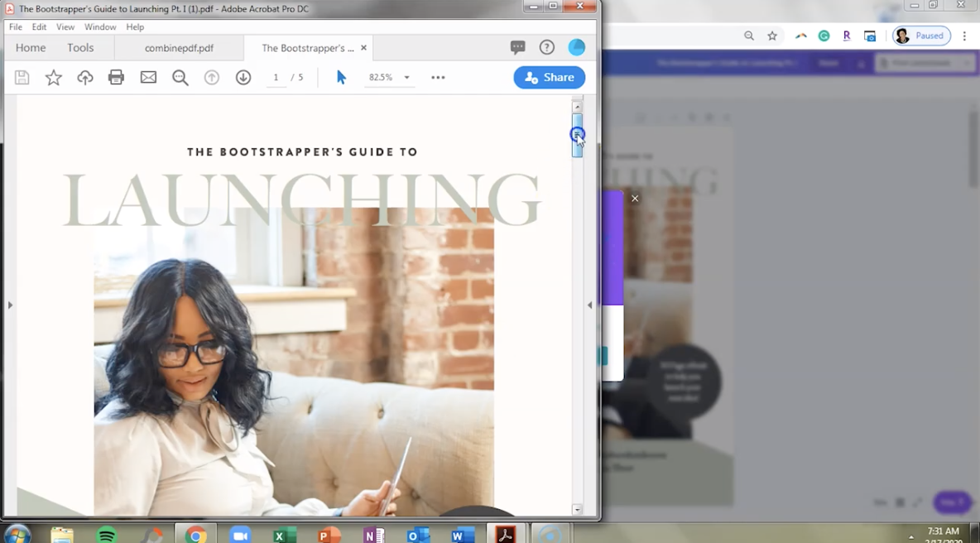
Task: Click the email document envelope icon
Action: tap(147, 77)
